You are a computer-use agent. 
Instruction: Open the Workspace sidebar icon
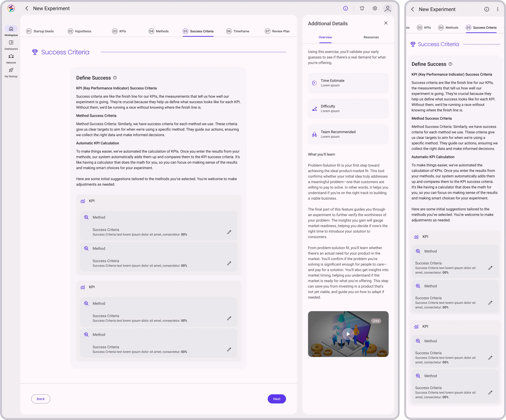pos(11,29)
